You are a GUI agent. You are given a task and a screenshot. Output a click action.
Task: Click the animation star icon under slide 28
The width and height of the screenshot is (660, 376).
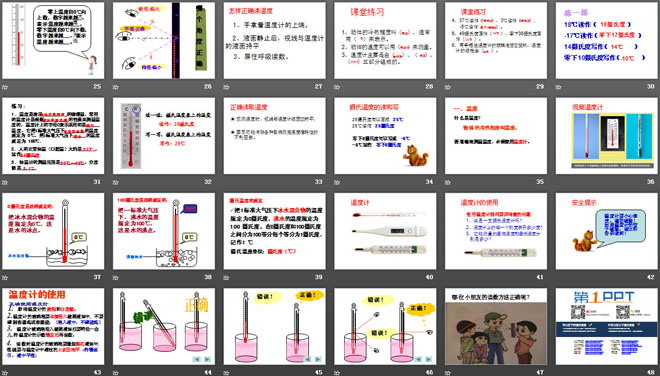point(337,87)
